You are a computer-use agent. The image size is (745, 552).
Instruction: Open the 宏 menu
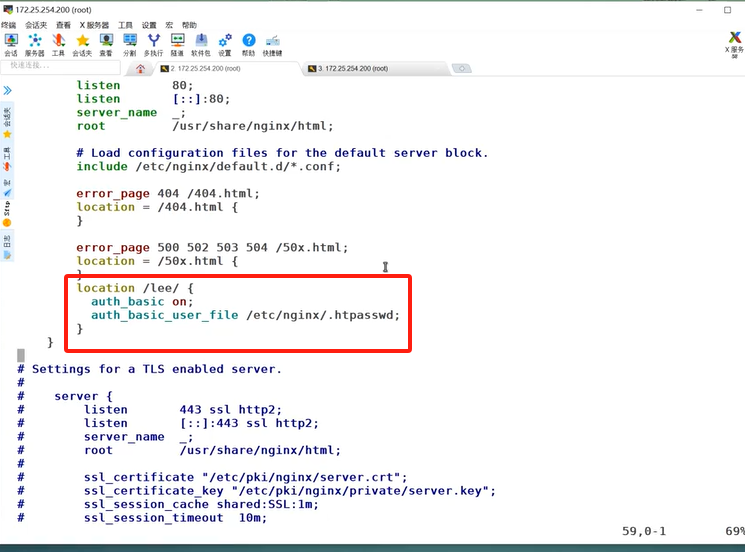tap(169, 25)
